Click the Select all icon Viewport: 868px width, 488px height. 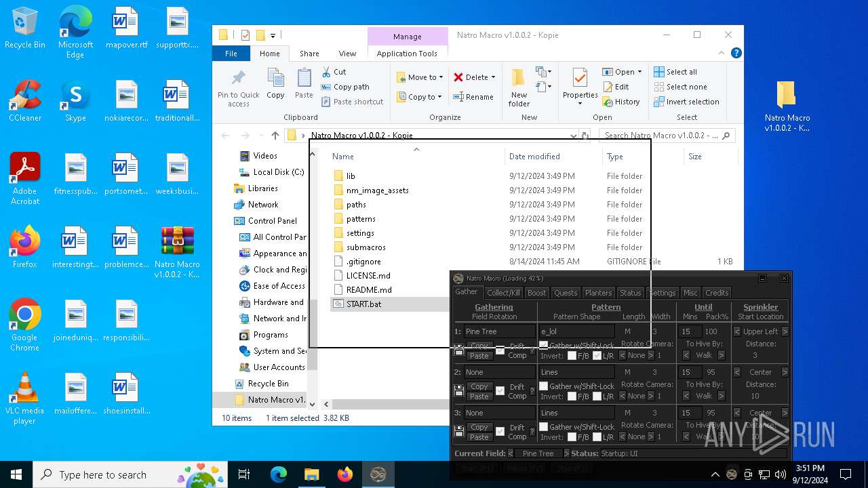click(659, 72)
